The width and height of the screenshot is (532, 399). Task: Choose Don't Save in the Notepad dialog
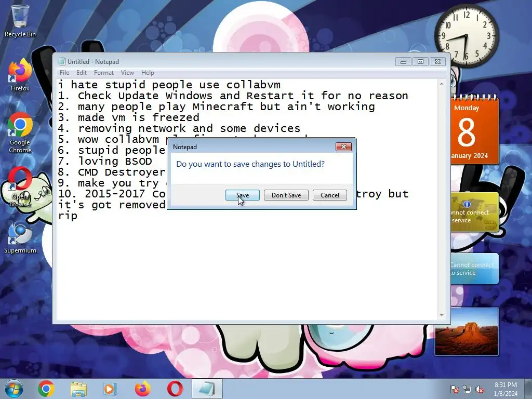(286, 195)
